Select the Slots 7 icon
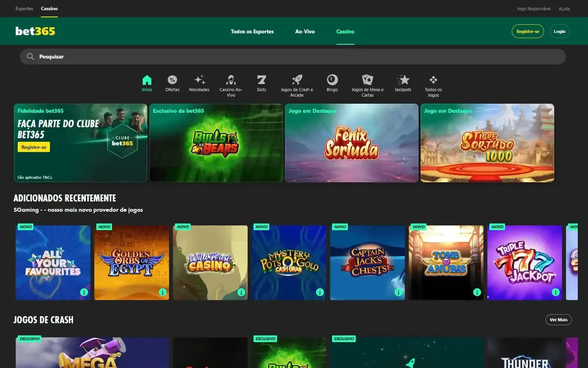This screenshot has height=368, width=588. (x=261, y=81)
